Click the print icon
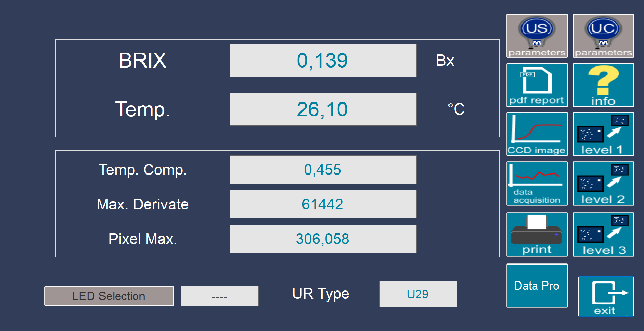 click(x=537, y=234)
